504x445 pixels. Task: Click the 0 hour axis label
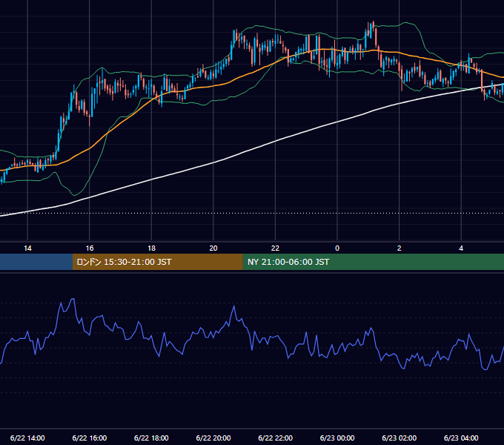(x=337, y=248)
